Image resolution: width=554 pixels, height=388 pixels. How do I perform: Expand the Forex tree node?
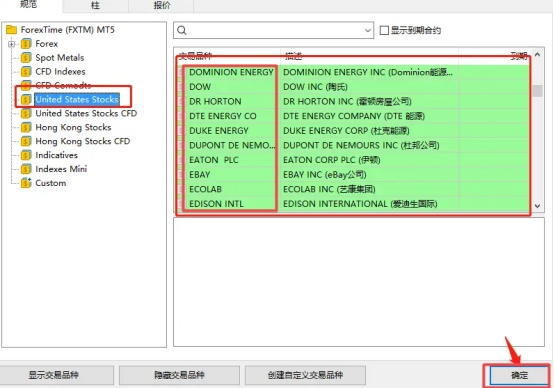[x=11, y=44]
